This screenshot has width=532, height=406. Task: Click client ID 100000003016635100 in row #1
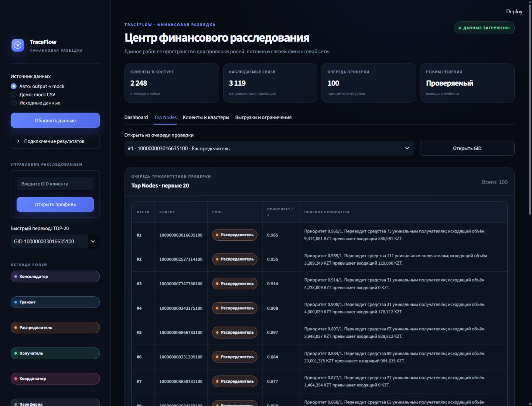pyautogui.click(x=181, y=235)
